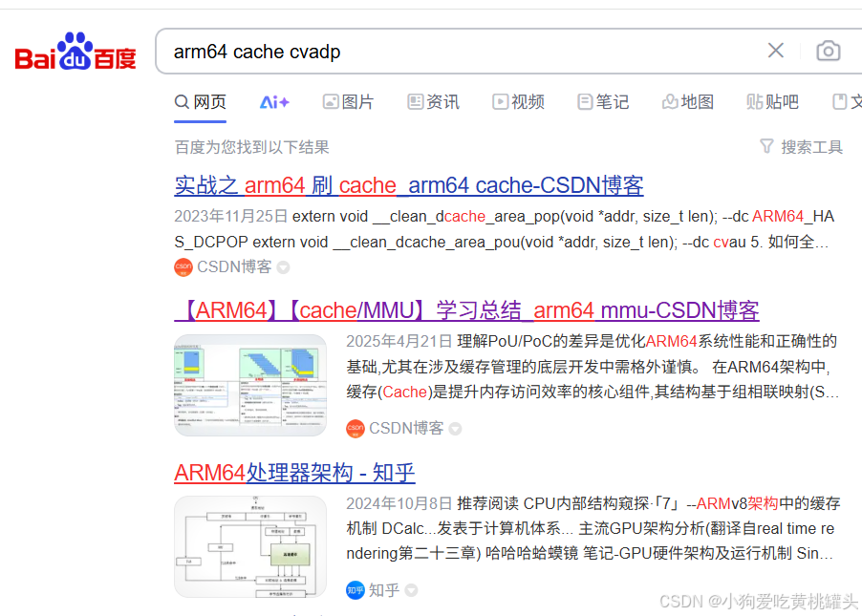
Task: Click the CSDN avatar under the first result
Action: tap(182, 267)
